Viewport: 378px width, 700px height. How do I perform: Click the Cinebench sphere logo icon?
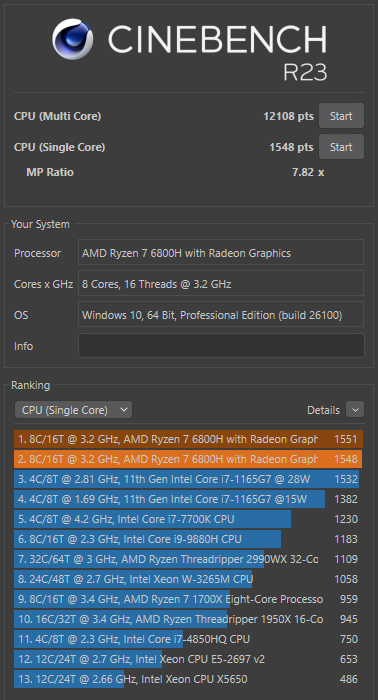coord(72,39)
